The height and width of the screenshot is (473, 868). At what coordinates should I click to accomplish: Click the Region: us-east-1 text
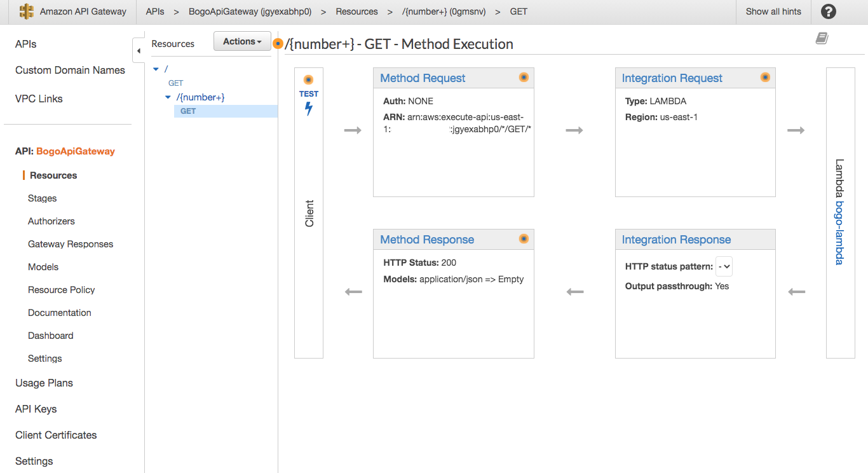pyautogui.click(x=661, y=117)
